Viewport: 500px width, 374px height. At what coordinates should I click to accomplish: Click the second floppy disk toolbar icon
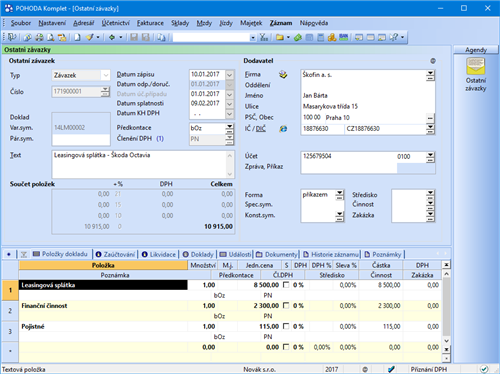(x=145, y=37)
